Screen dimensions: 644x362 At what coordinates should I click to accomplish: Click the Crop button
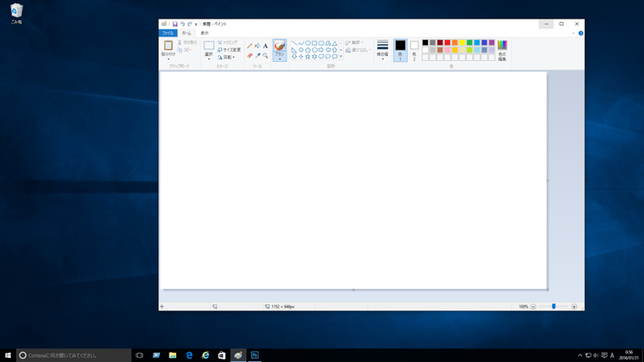228,42
